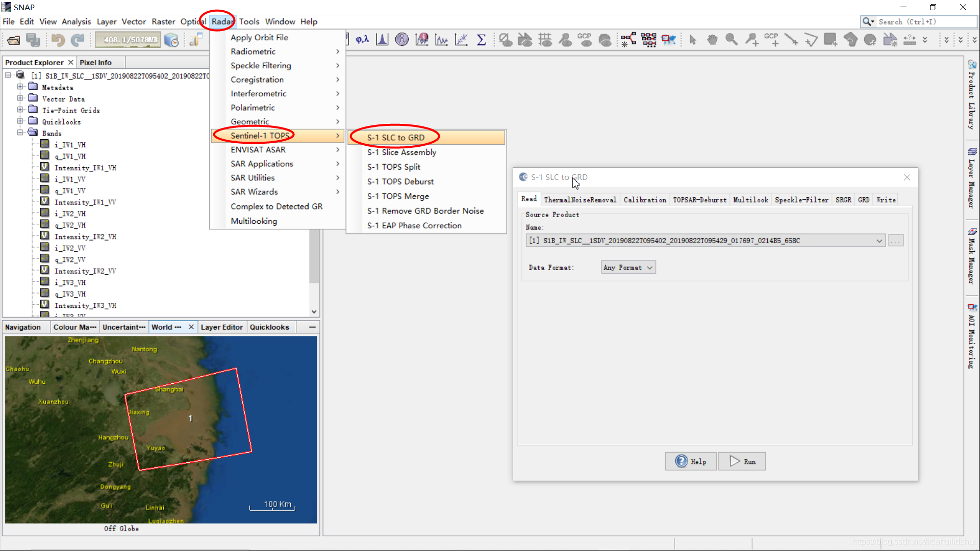Screen dimensions: 980x551
Task: Open the Graph Builder icon
Action: click(x=629, y=40)
